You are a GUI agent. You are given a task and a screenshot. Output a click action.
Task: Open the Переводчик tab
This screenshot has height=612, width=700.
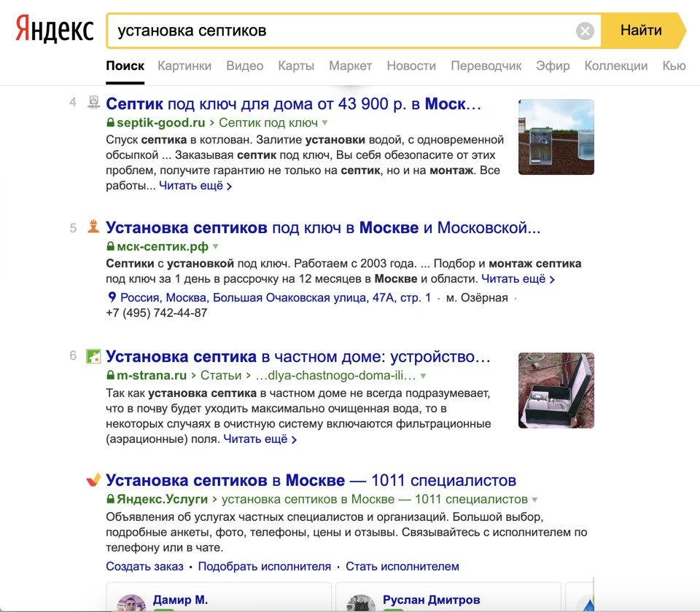pyautogui.click(x=486, y=66)
